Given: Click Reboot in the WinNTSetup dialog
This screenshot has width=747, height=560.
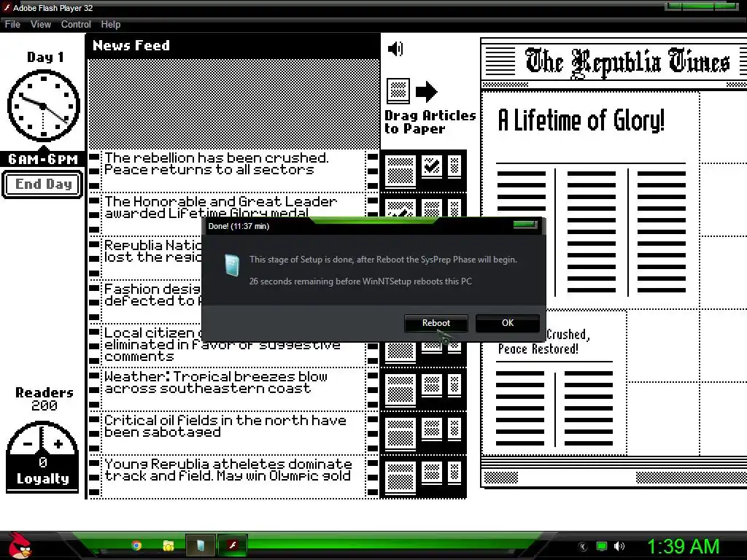Looking at the screenshot, I should click(436, 323).
